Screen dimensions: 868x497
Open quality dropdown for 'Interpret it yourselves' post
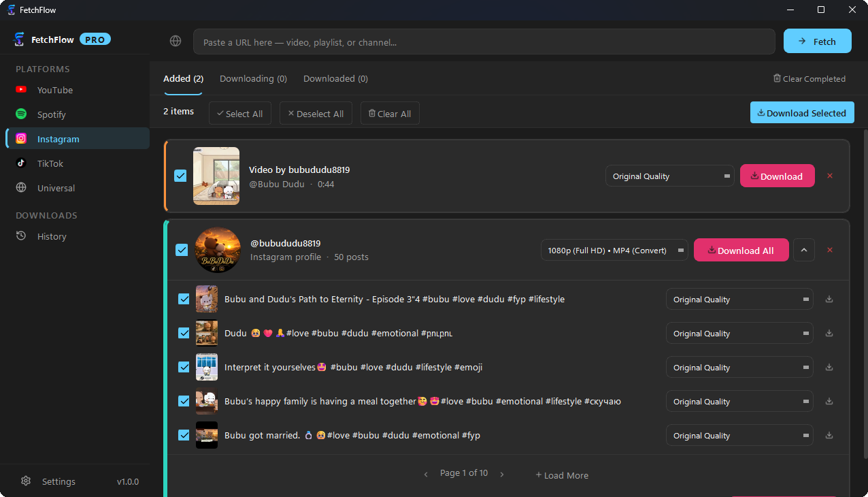739,367
